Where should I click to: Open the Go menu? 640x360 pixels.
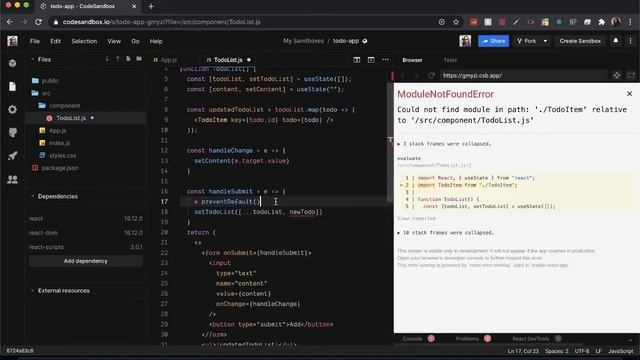[x=135, y=41]
